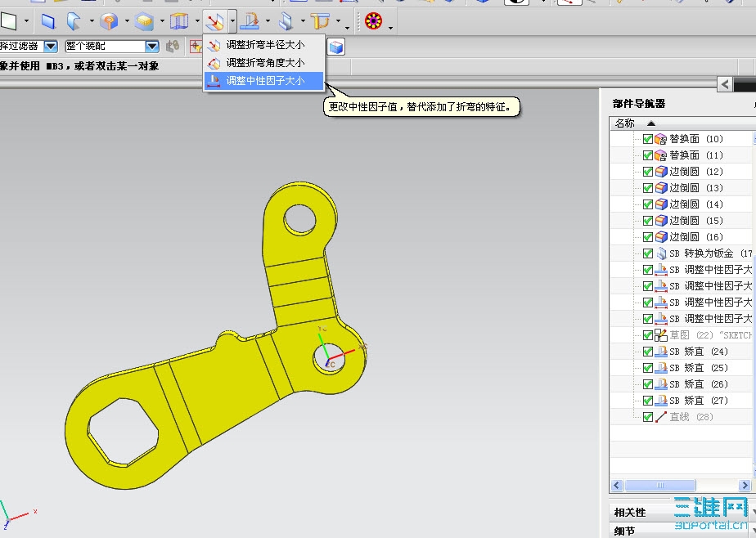Click the upper round hole on the yellow part
The height and width of the screenshot is (538, 756).
[x=300, y=220]
